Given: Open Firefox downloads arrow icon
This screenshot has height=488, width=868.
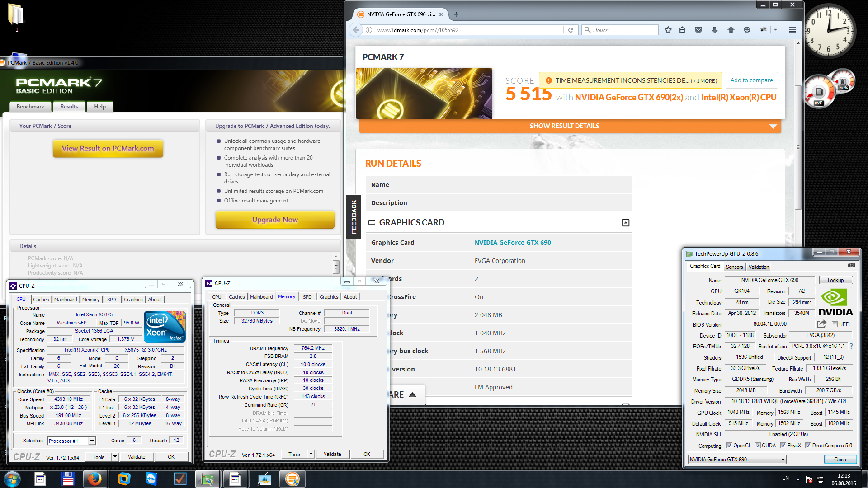Looking at the screenshot, I should pos(715,30).
